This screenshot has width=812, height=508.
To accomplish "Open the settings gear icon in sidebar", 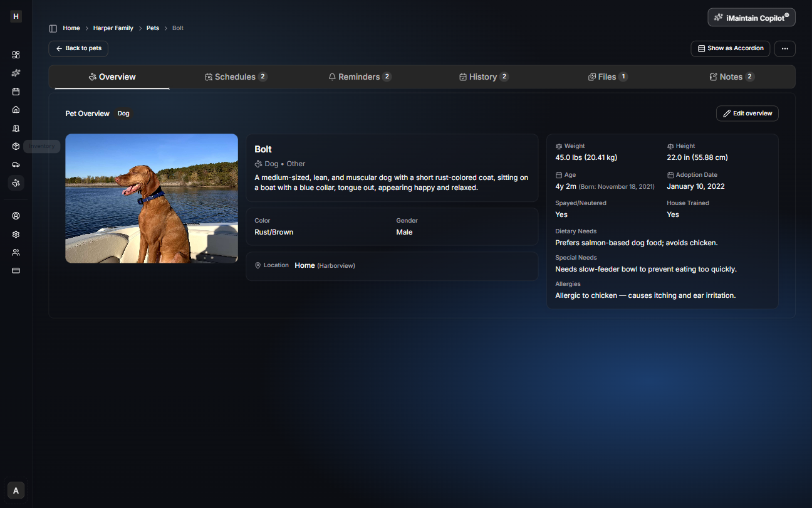I will tap(16, 234).
